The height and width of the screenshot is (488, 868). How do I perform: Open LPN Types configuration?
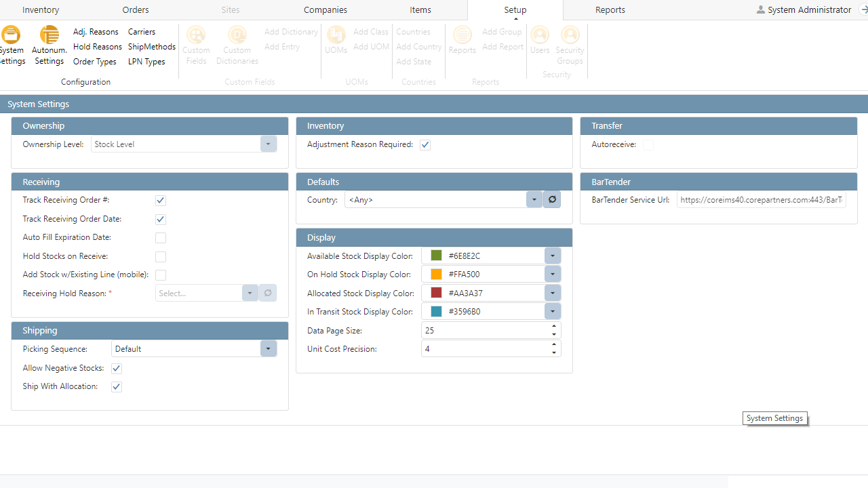[146, 62]
